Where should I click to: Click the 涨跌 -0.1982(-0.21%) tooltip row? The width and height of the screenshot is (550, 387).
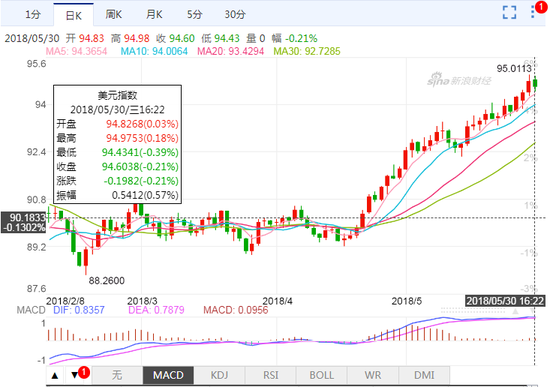click(x=118, y=181)
